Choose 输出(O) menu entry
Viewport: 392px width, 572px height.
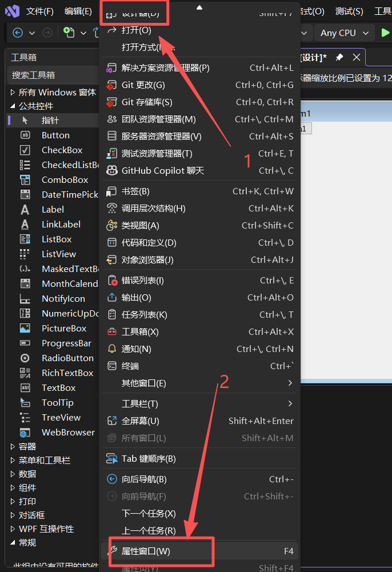tap(200, 298)
